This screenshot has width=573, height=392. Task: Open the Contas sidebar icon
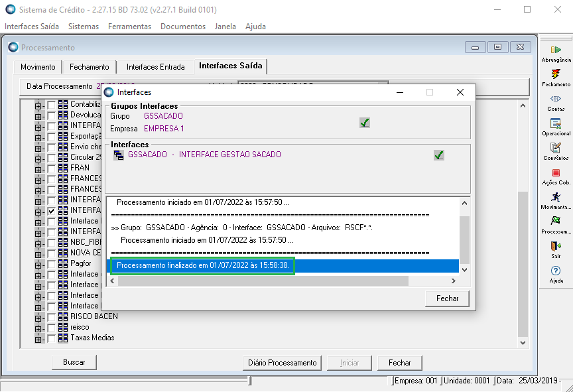point(556,99)
